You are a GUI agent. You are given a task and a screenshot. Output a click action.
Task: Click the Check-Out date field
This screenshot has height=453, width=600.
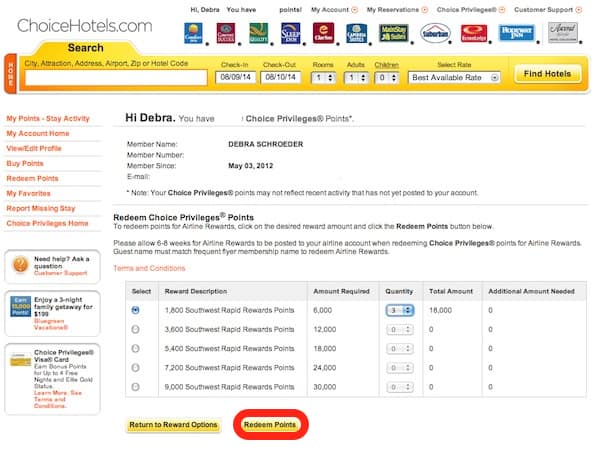[x=280, y=77]
